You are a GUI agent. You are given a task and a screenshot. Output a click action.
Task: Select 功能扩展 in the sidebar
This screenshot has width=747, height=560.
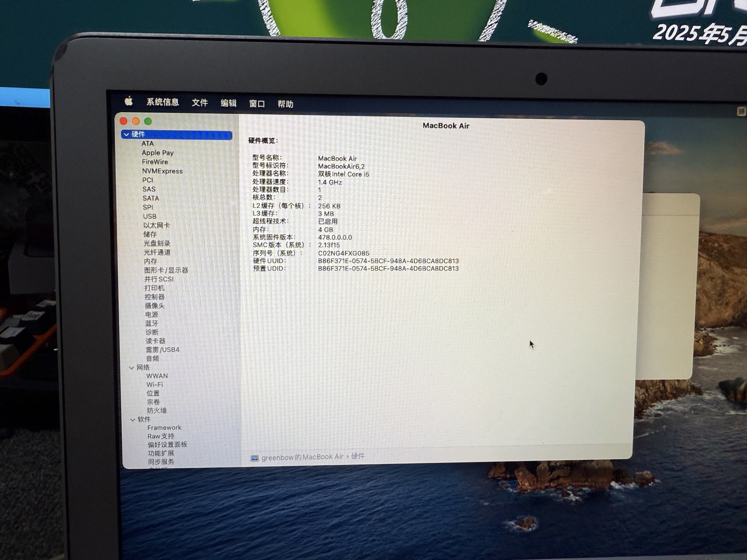(x=161, y=453)
